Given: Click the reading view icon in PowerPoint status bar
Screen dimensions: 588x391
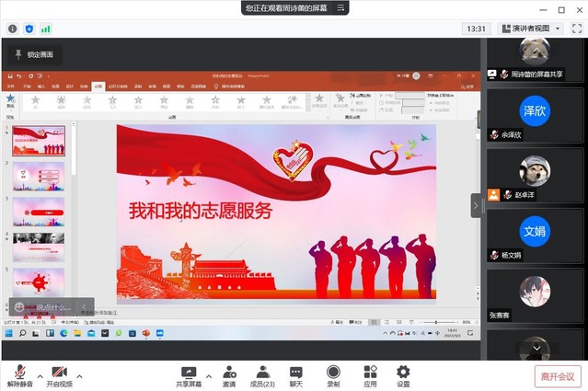Looking at the screenshot, I should (x=399, y=322).
